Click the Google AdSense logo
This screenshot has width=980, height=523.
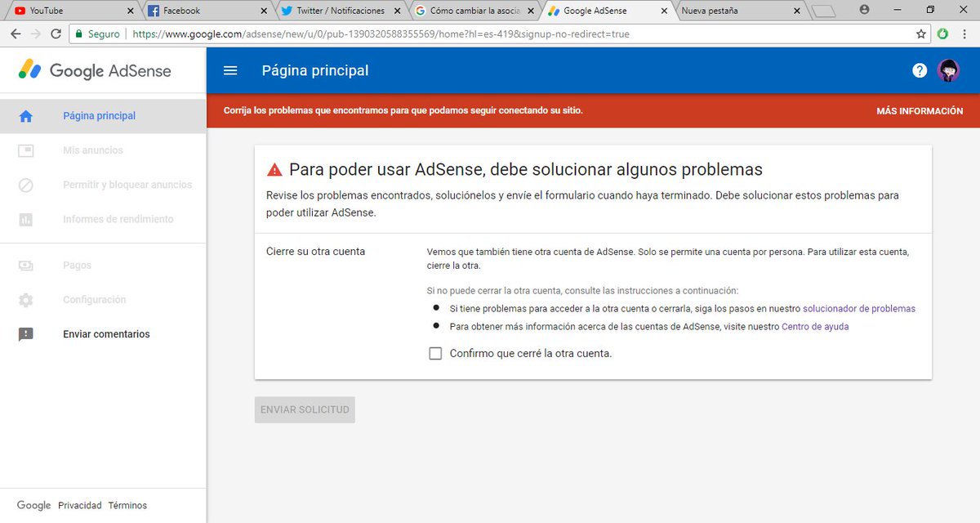click(x=96, y=70)
